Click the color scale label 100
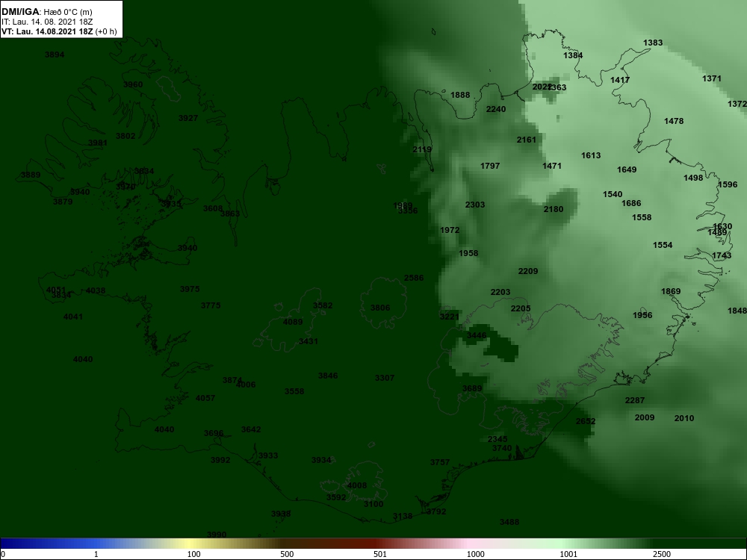This screenshot has width=747, height=560. pos(193,554)
